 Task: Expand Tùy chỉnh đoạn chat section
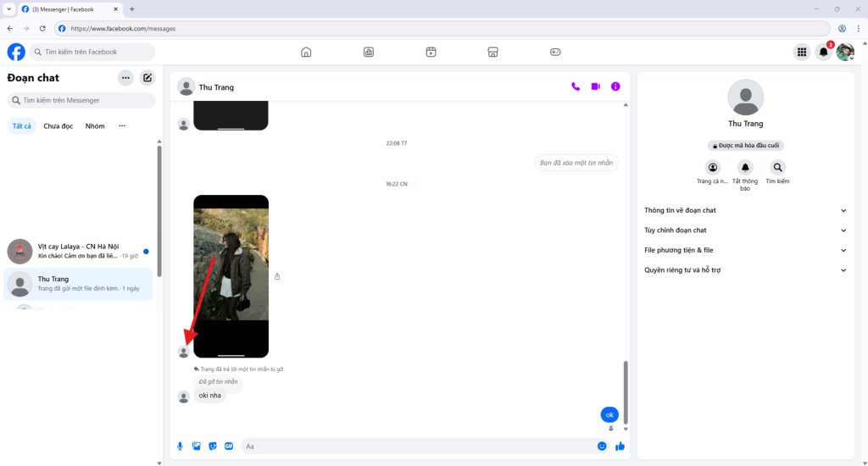745,230
